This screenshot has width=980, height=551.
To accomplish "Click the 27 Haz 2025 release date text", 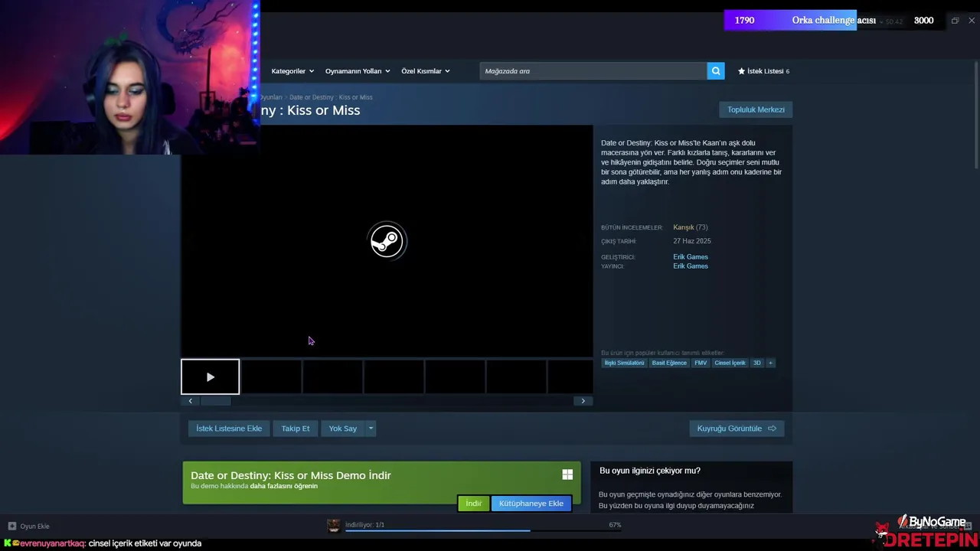I will [692, 241].
